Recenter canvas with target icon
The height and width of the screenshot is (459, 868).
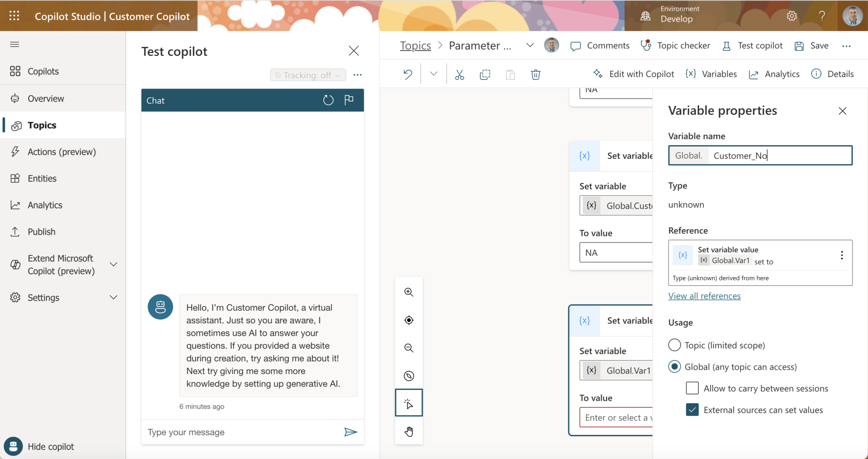pyautogui.click(x=409, y=320)
